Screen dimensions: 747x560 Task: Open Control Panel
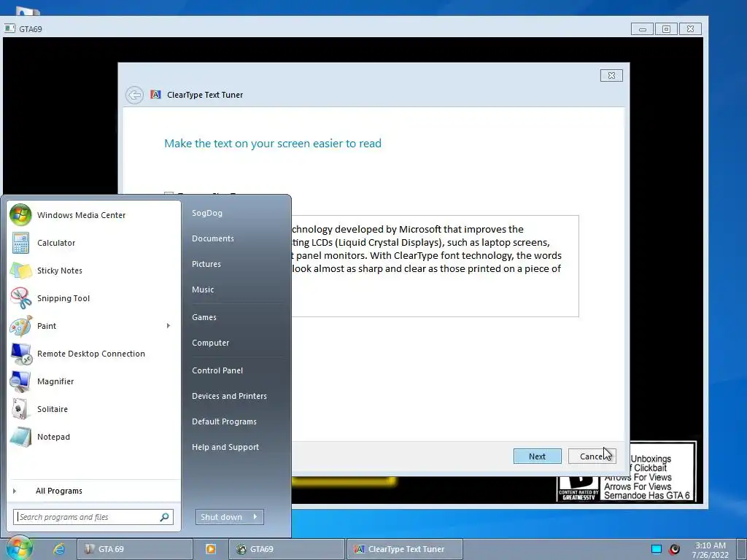[x=217, y=370]
